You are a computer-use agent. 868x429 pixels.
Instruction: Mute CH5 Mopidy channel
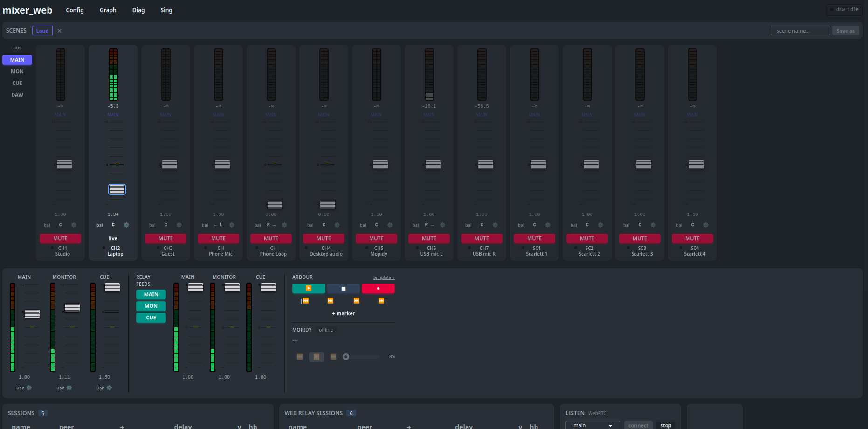tap(376, 238)
